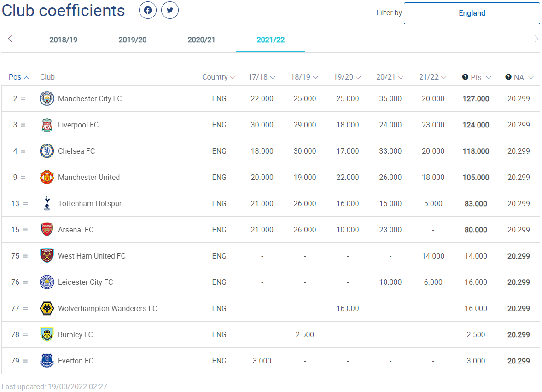Viewport: 542px width, 392px height.
Task: Open Chelsea FC club link
Action: point(76,151)
